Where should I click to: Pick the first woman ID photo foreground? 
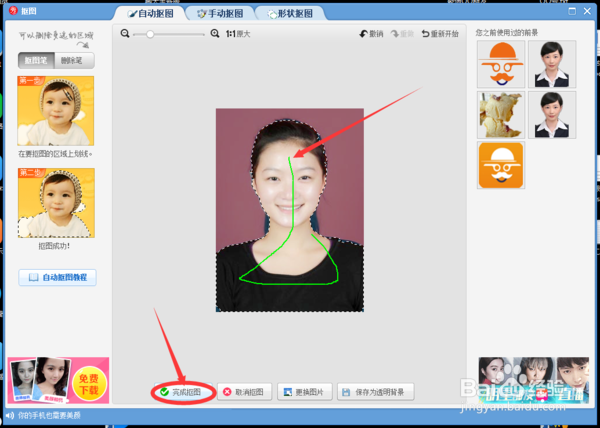click(552, 64)
